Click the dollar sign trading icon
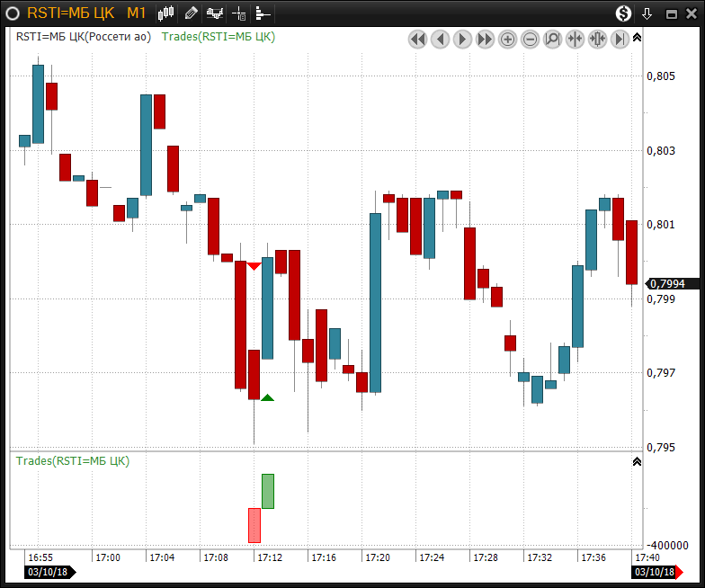The height and width of the screenshot is (588, 705). click(x=623, y=13)
